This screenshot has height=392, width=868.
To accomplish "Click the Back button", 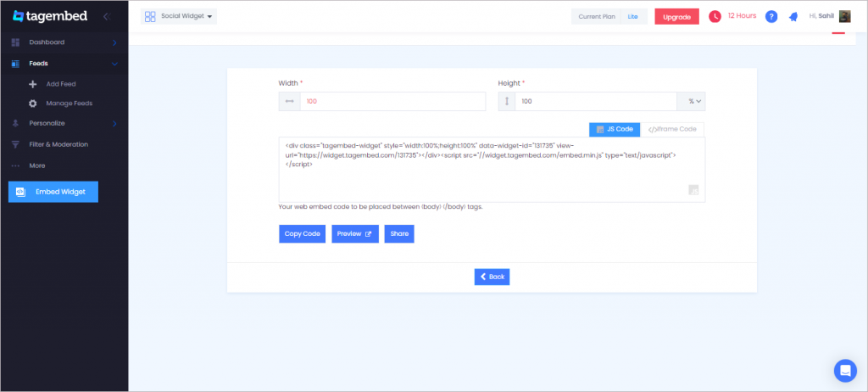I will point(492,277).
